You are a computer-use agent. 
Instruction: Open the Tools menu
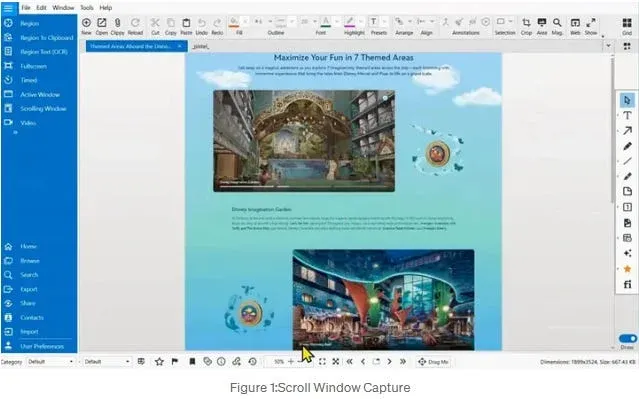coord(86,8)
